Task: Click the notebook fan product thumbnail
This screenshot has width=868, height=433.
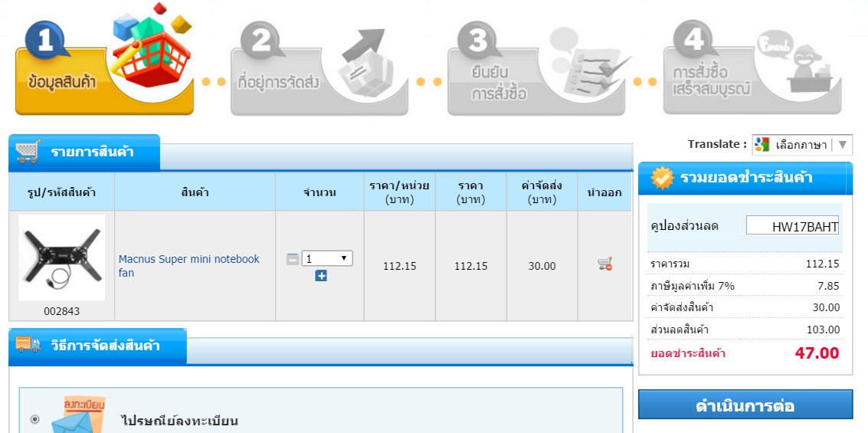Action: (61, 258)
